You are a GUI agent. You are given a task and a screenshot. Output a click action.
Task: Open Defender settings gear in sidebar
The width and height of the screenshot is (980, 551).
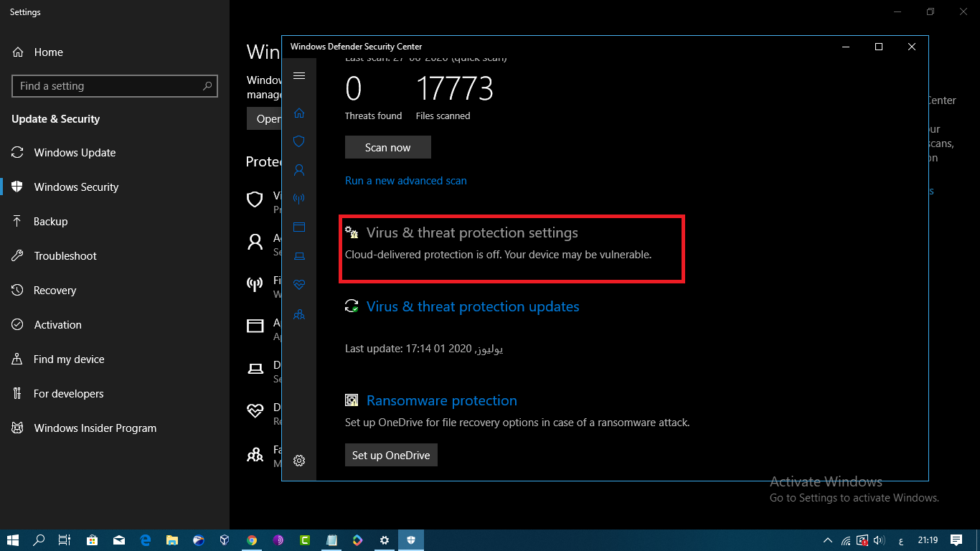(299, 461)
